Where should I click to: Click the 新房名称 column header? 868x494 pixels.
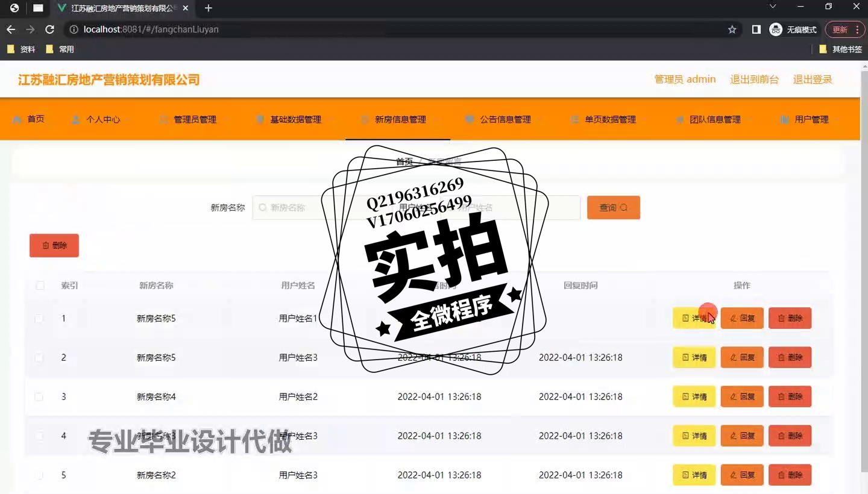point(156,286)
